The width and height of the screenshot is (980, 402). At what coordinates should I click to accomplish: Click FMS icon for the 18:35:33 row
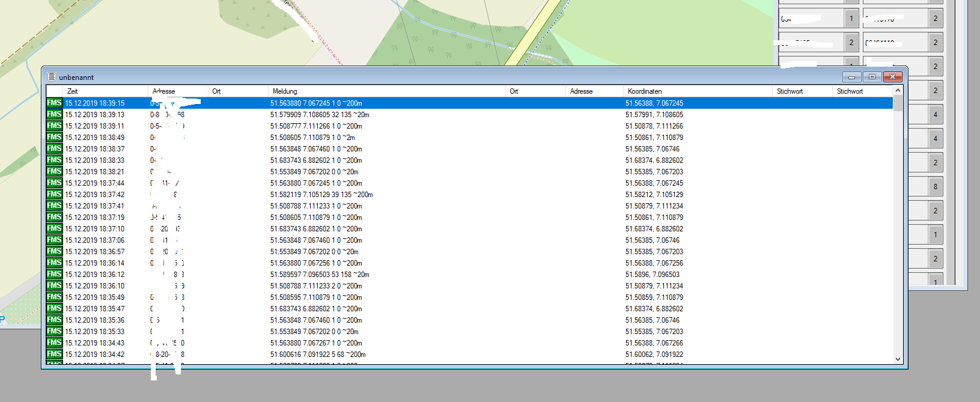click(54, 331)
